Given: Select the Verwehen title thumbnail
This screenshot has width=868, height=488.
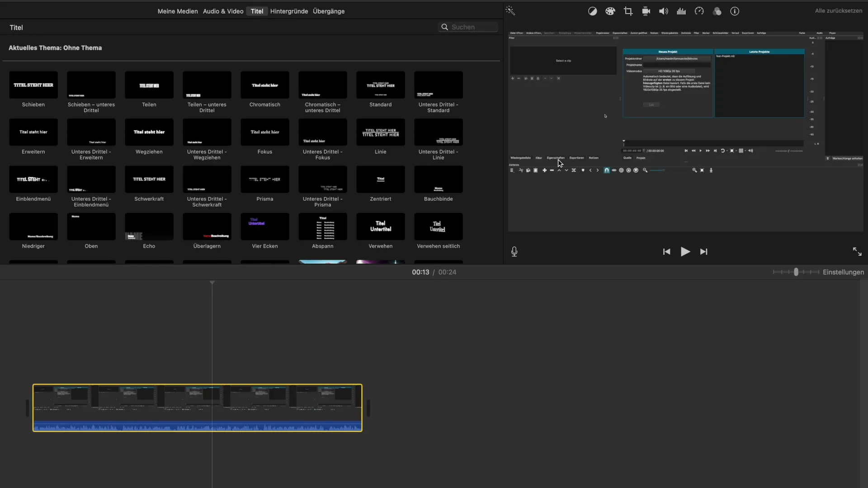Looking at the screenshot, I should [381, 226].
